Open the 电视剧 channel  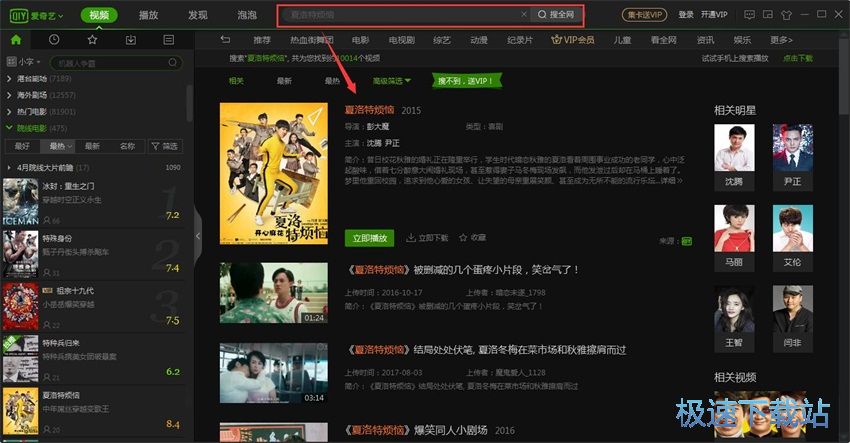pyautogui.click(x=401, y=40)
